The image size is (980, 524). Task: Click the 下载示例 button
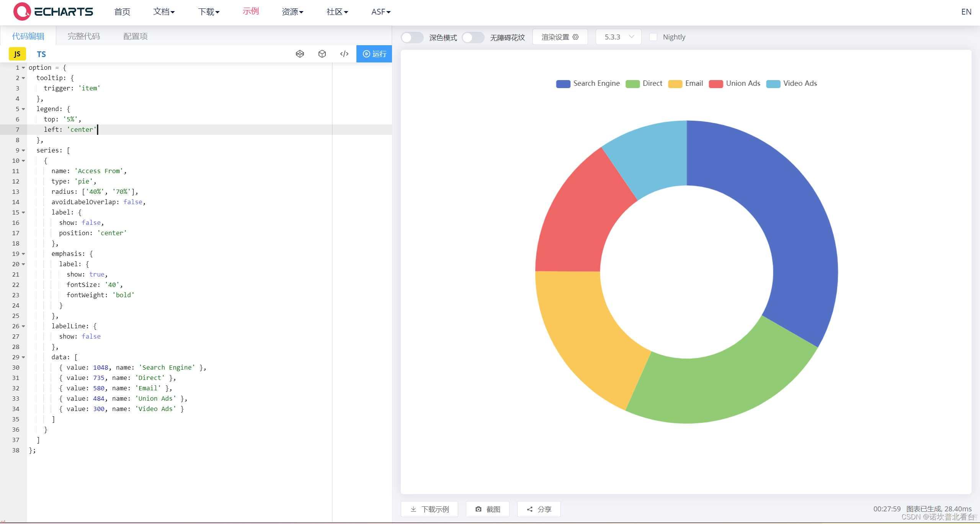pos(430,509)
